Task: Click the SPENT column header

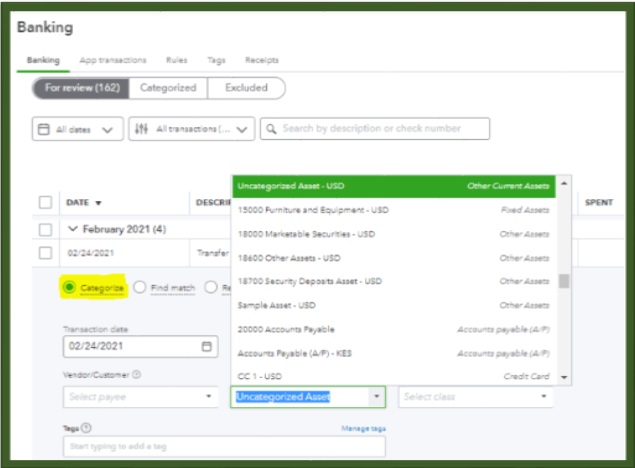Action: (599, 202)
